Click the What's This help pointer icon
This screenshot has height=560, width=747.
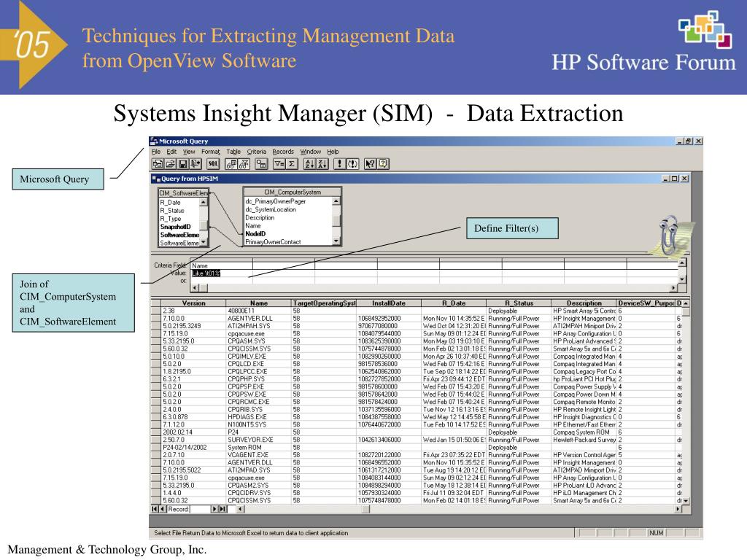coord(370,164)
